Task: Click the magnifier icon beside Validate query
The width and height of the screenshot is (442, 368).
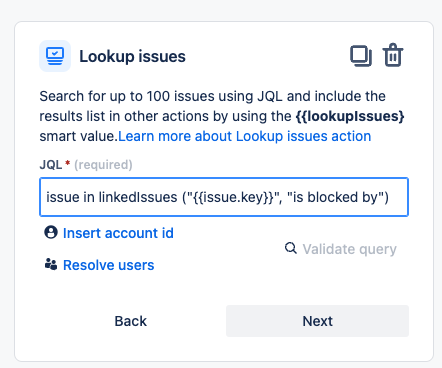Action: click(x=291, y=248)
